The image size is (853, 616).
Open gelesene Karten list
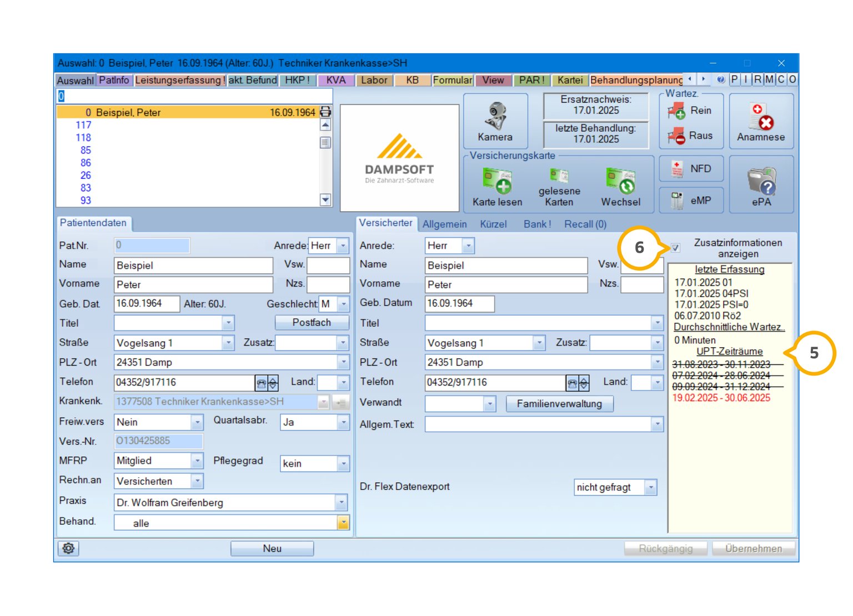559,188
